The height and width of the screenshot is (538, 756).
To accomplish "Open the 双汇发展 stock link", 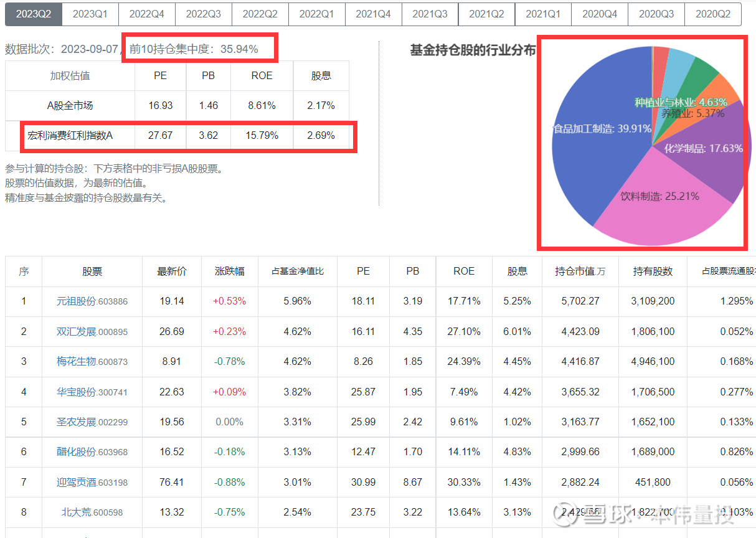I will [76, 332].
